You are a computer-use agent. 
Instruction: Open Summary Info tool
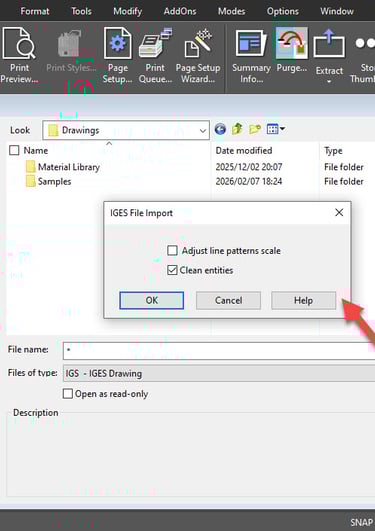click(251, 56)
